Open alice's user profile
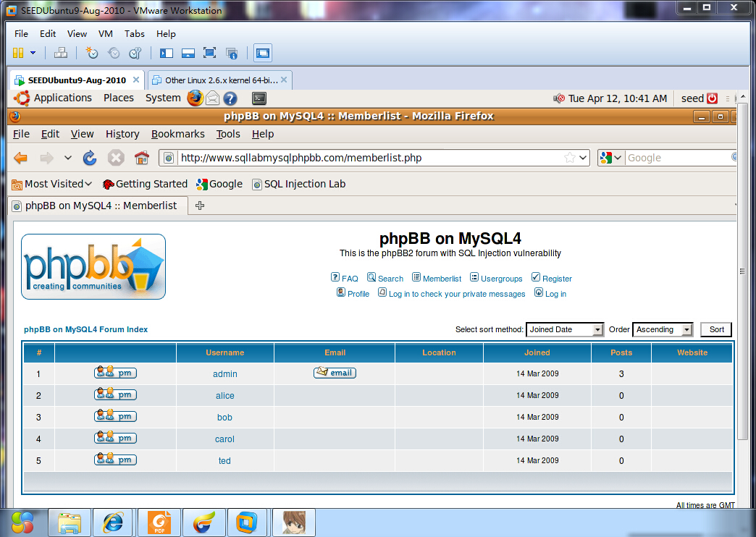Image resolution: width=756 pixels, height=537 pixels. 224,396
